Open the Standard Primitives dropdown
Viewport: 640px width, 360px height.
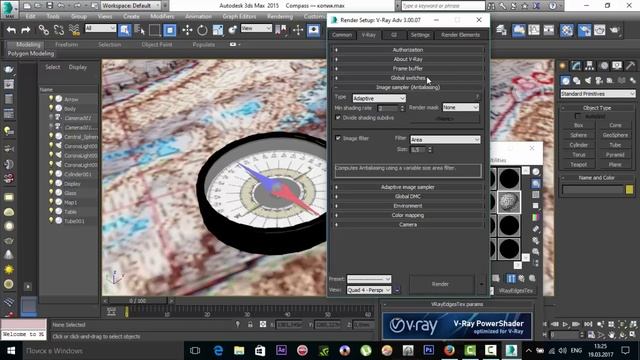598,94
